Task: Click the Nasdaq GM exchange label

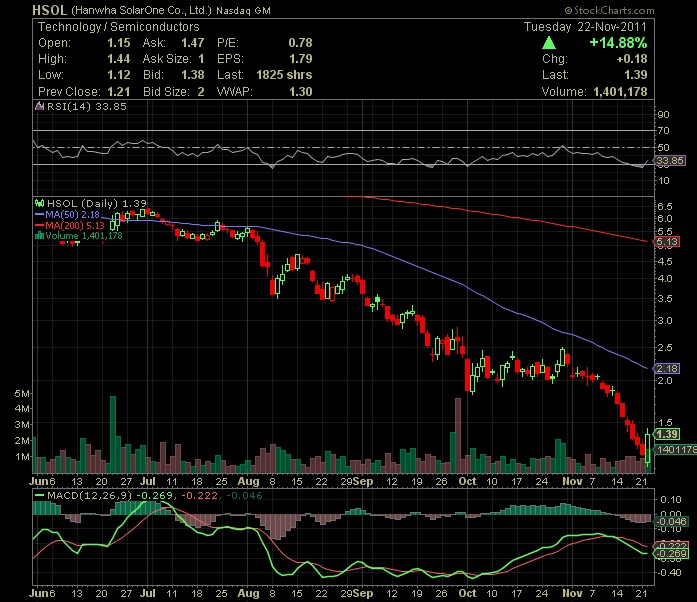Action: pos(243,11)
